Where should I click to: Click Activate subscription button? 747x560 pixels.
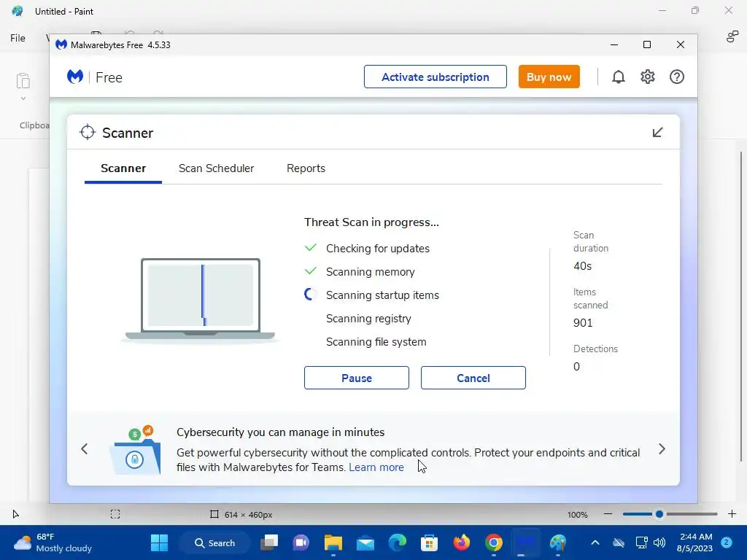click(435, 77)
